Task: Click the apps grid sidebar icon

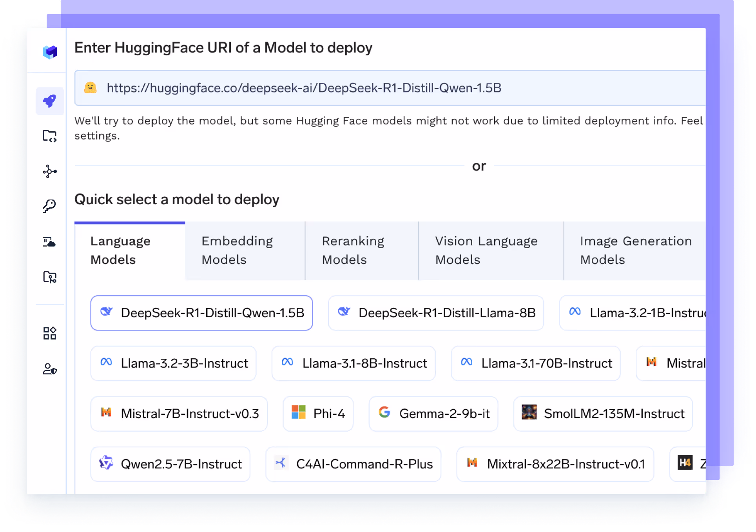Action: (x=50, y=333)
